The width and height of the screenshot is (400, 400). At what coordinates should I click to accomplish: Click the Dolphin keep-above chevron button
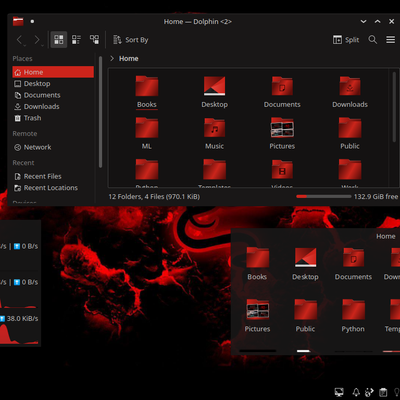pos(377,21)
